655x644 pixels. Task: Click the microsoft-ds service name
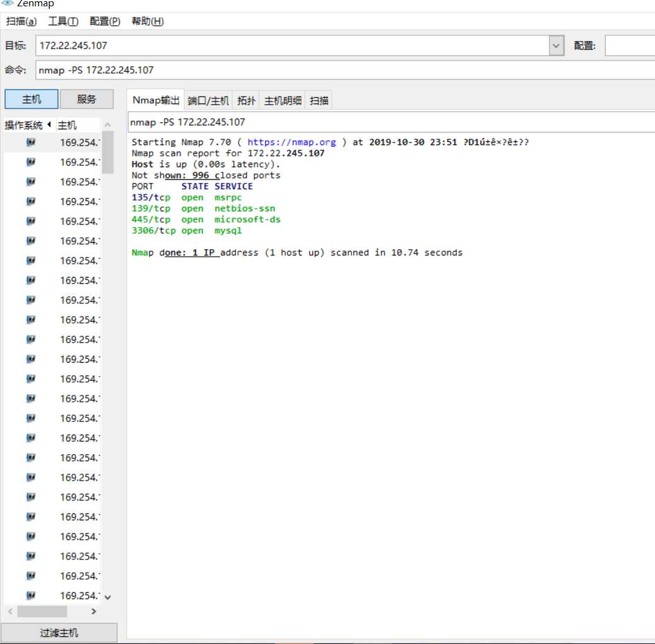click(247, 220)
